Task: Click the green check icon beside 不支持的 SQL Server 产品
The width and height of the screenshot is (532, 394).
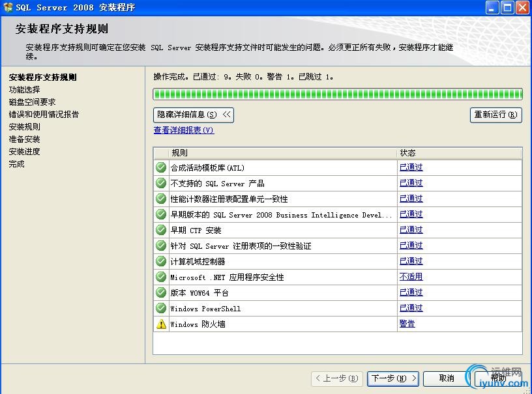Action: (x=161, y=183)
